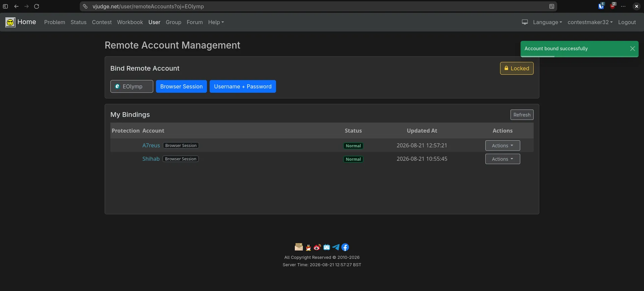Toggle the Locked protection button
This screenshot has height=291, width=644.
coord(517,68)
